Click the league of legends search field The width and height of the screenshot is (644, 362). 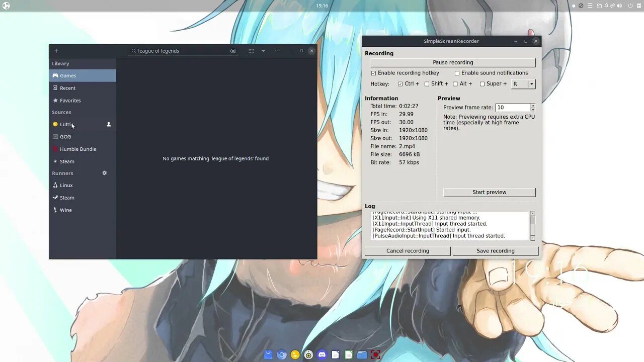click(x=183, y=51)
